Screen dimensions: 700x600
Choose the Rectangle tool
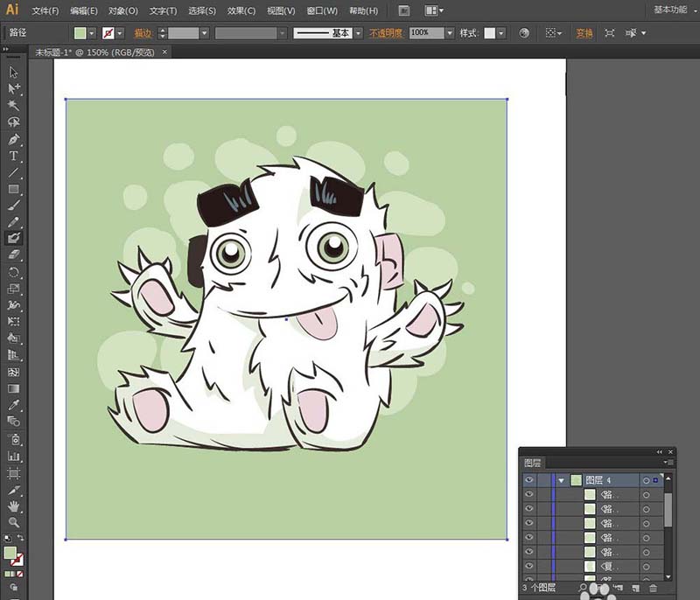point(13,189)
